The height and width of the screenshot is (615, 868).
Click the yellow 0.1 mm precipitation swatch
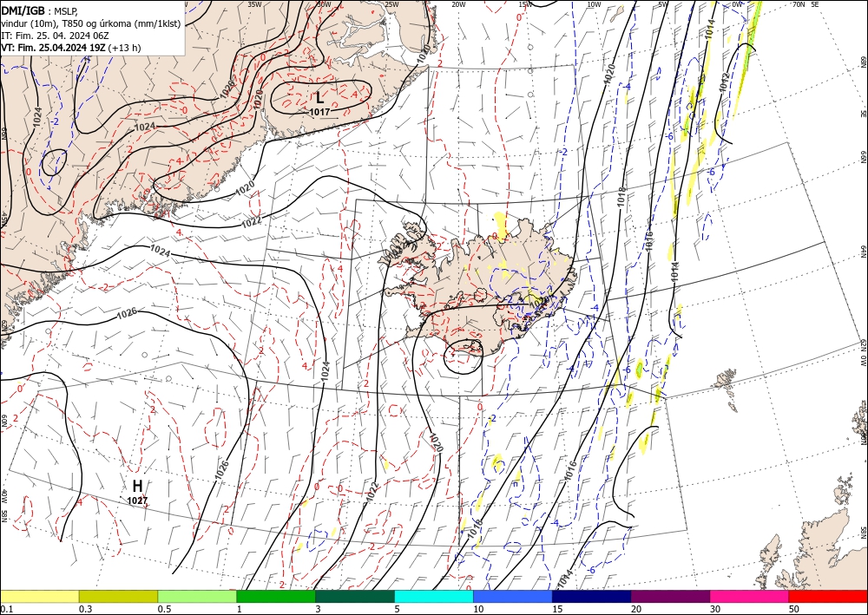click(39, 596)
